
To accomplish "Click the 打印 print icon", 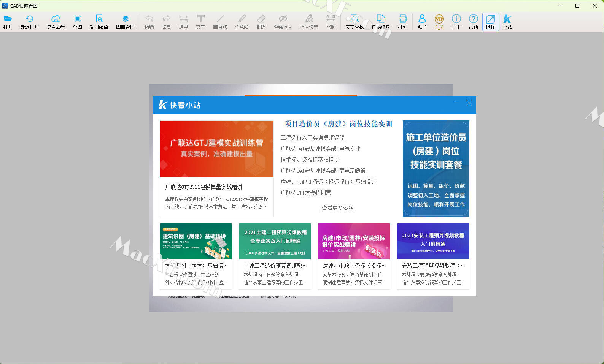I will click(x=402, y=22).
